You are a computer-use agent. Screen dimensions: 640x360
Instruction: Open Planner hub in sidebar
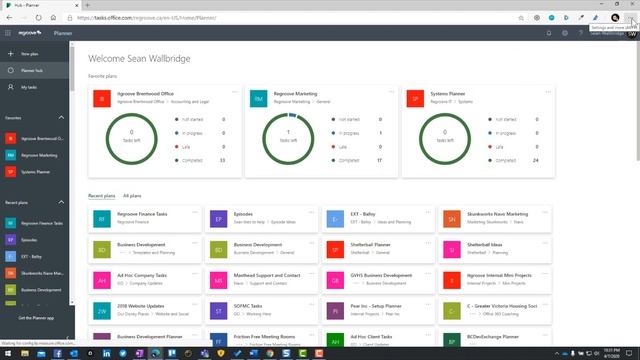[x=34, y=71]
